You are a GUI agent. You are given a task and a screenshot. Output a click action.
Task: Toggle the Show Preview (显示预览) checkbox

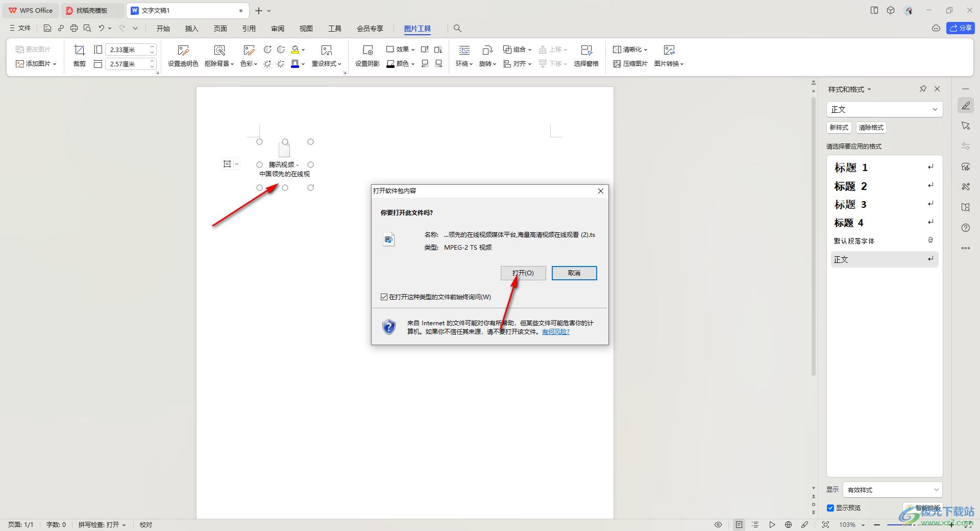[x=830, y=508]
